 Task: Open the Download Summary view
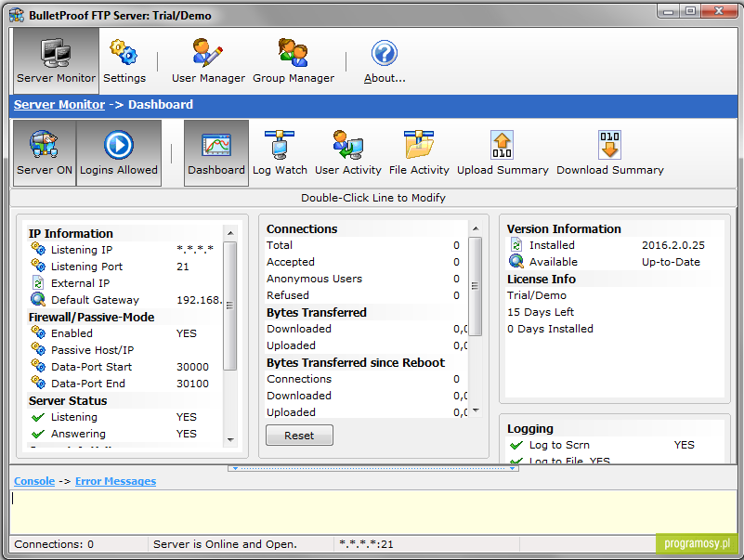click(609, 153)
